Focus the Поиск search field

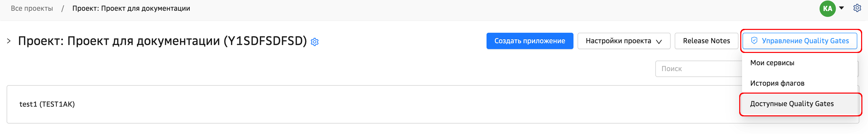697,69
